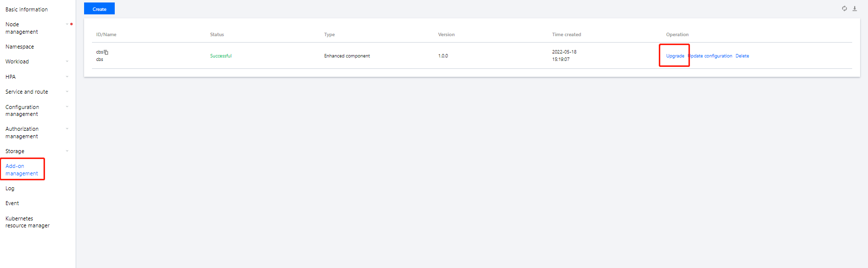Viewport: 868px width, 268px height.
Task: Upgrade the cbs add-on
Action: (675, 56)
